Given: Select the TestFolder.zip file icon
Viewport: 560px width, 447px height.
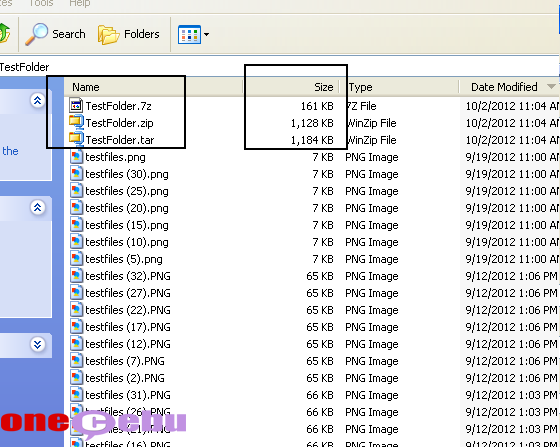Looking at the screenshot, I should click(76, 122).
